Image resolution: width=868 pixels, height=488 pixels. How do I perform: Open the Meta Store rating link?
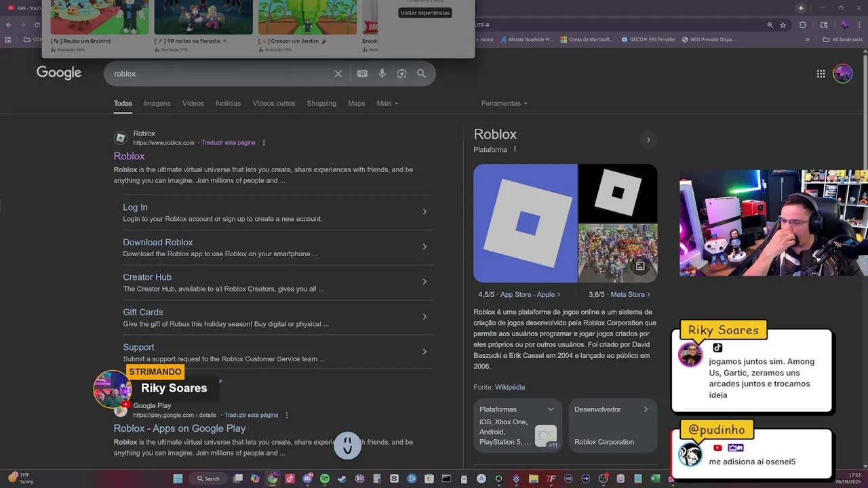coord(630,295)
